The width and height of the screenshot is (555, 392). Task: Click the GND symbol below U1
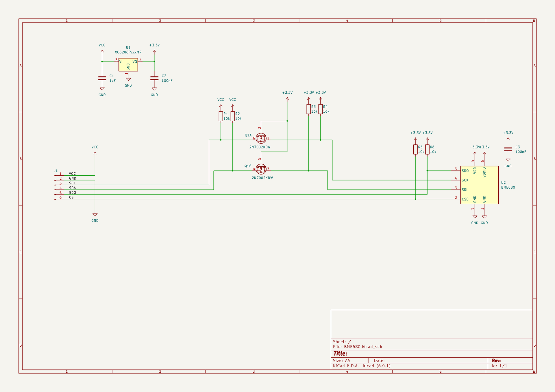128,79
